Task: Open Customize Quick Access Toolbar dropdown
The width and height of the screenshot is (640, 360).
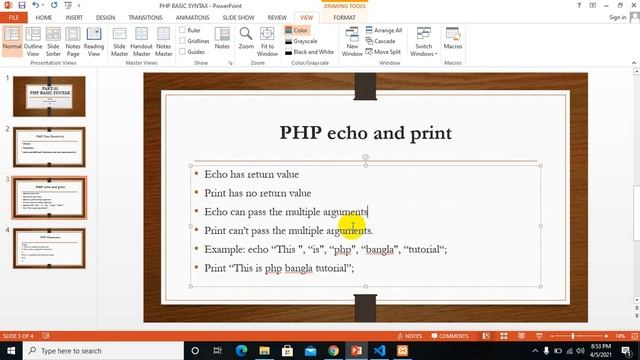Action: tap(79, 5)
